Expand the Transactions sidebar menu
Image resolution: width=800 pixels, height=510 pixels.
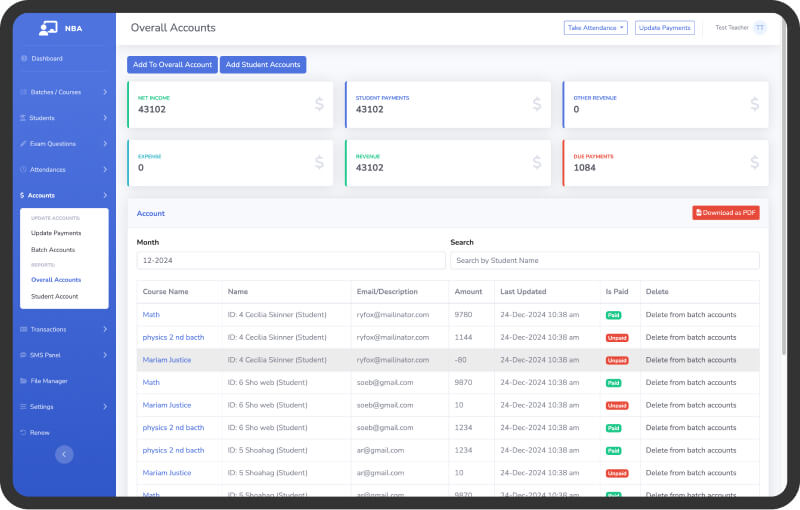[62, 329]
